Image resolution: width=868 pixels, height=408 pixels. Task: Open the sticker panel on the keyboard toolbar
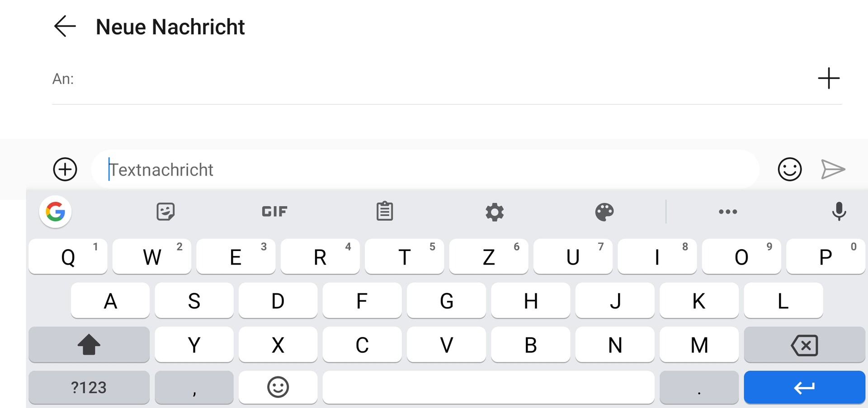coord(165,212)
